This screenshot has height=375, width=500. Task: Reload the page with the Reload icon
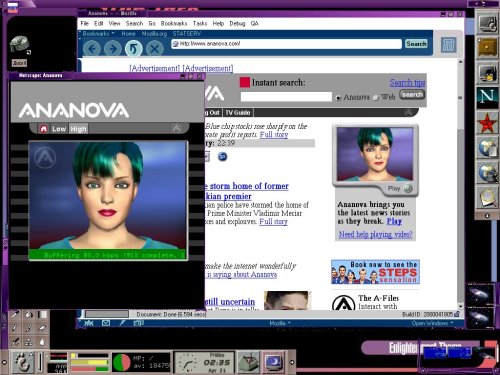[x=133, y=49]
